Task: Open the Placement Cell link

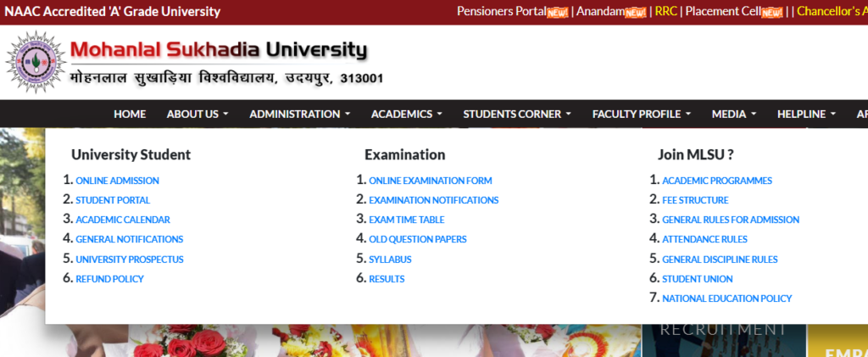Action: pyautogui.click(x=722, y=12)
